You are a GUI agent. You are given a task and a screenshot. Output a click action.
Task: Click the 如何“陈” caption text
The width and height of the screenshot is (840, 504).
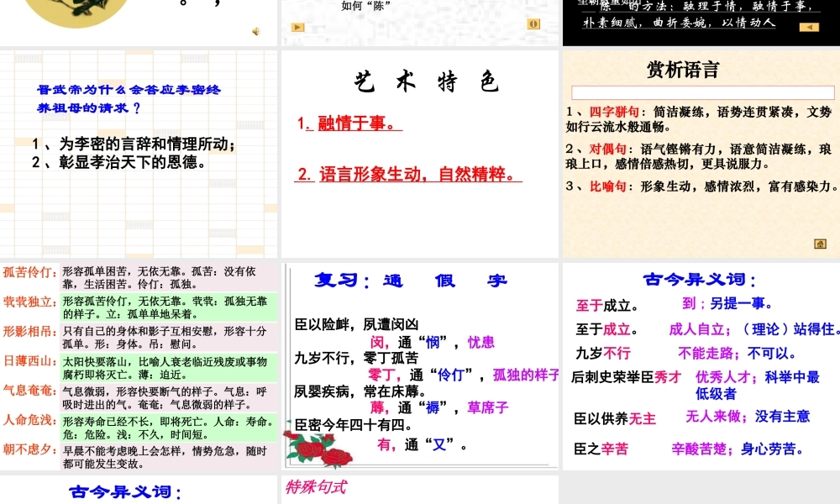pyautogui.click(x=366, y=6)
